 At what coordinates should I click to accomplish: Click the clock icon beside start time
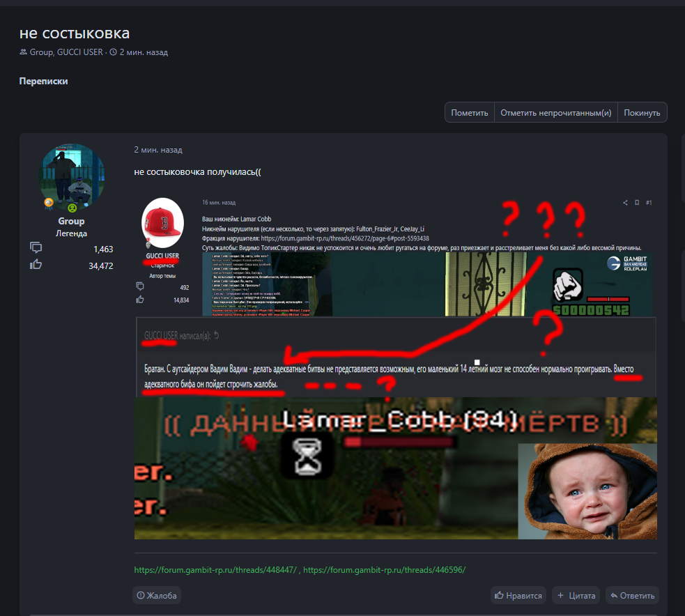click(x=113, y=52)
